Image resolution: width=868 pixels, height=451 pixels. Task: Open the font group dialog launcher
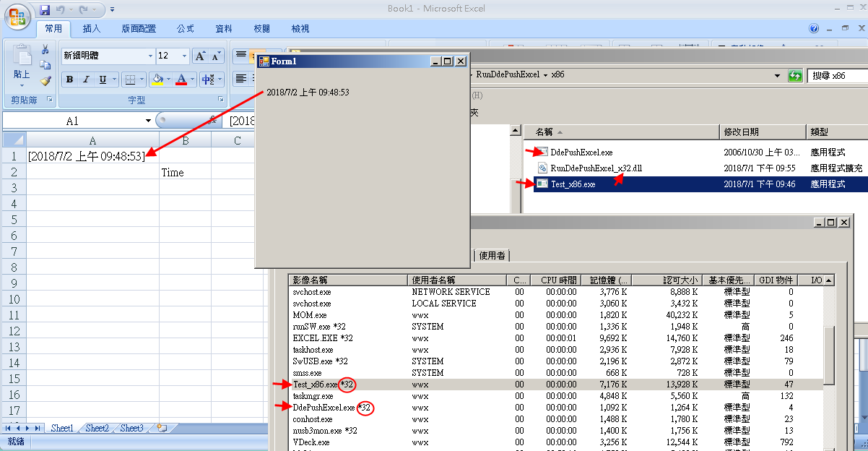point(220,100)
